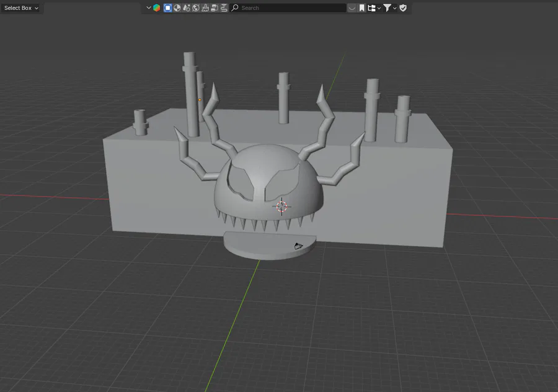Toggle the droplets filter icon
The height and width of the screenshot is (392, 558).
pyautogui.click(x=187, y=8)
